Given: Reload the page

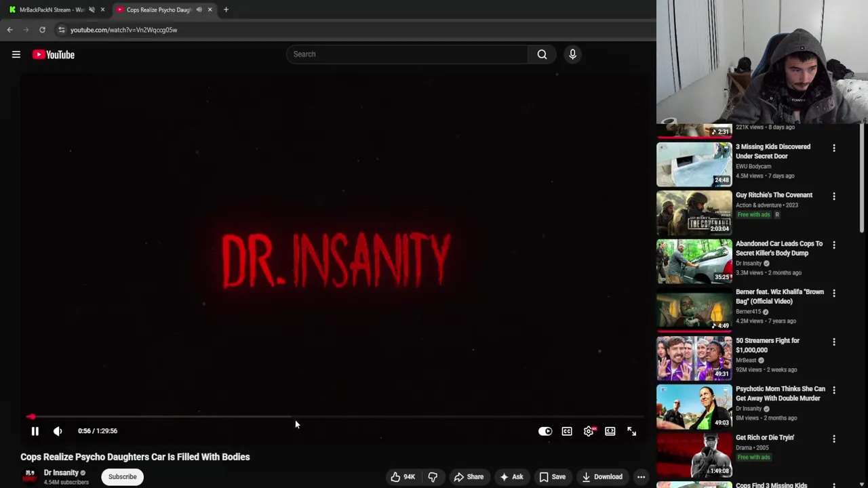Looking at the screenshot, I should click(42, 30).
